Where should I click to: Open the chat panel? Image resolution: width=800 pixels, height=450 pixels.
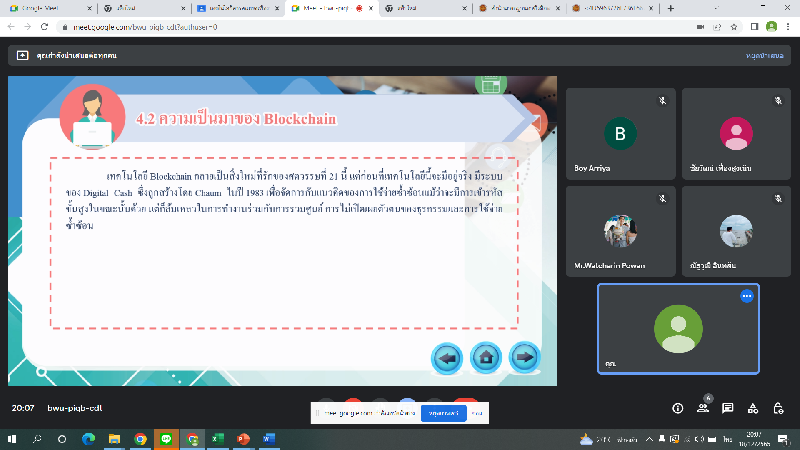(728, 408)
